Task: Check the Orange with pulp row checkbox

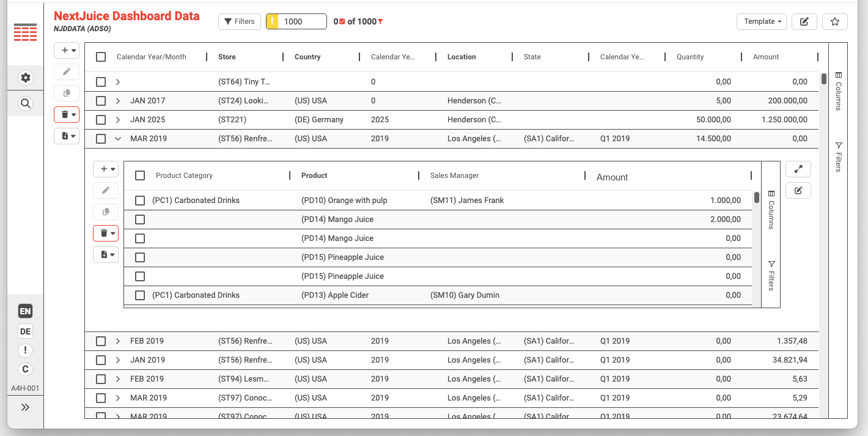Action: pos(140,201)
